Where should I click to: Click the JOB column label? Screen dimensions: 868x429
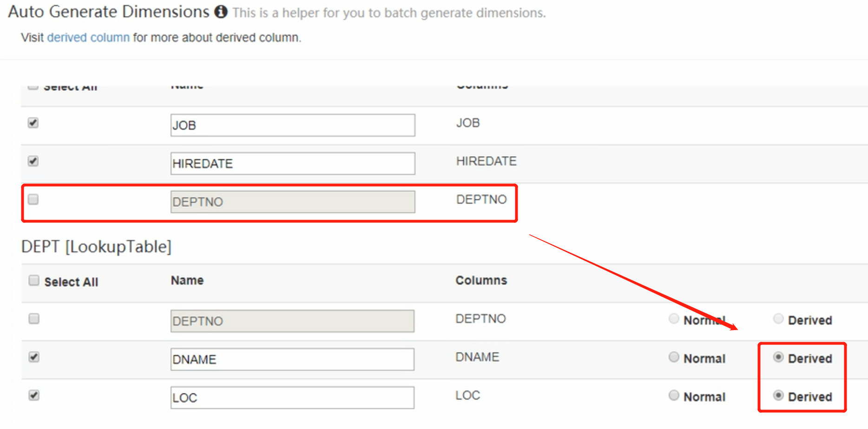[x=468, y=123]
